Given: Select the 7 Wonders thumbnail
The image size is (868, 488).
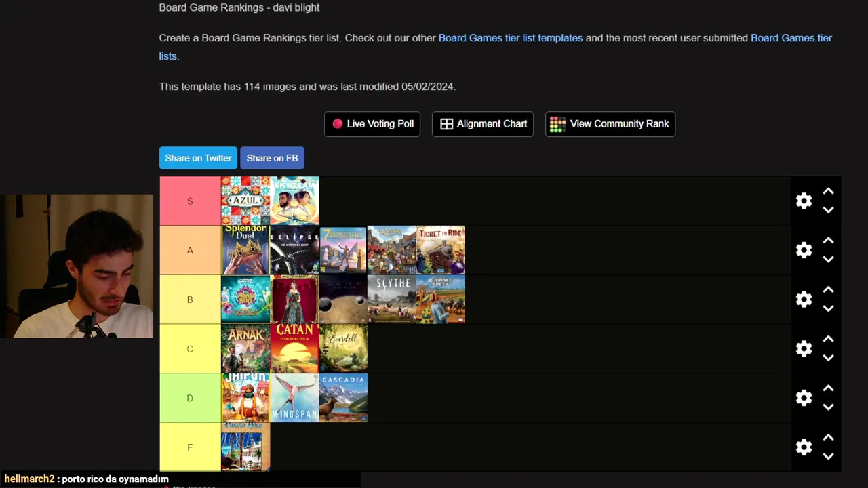Looking at the screenshot, I should 343,250.
